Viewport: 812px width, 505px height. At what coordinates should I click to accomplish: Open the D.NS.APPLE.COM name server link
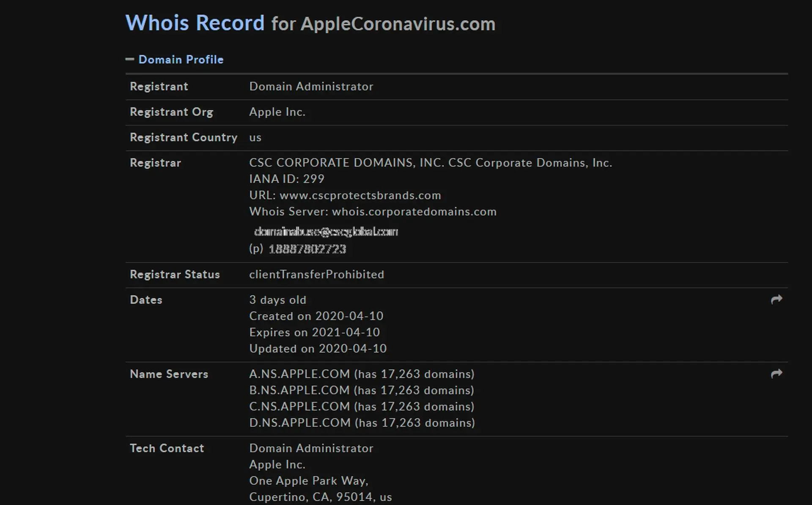[299, 423]
